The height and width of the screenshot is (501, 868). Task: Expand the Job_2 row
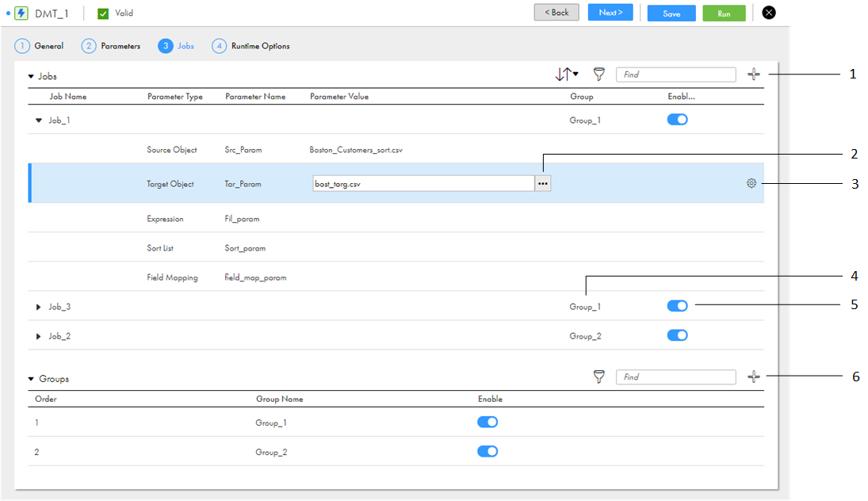pos(38,336)
